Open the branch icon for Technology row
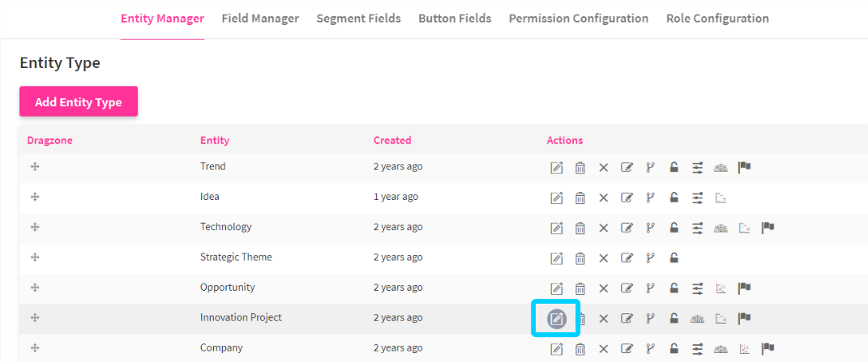 click(x=649, y=228)
